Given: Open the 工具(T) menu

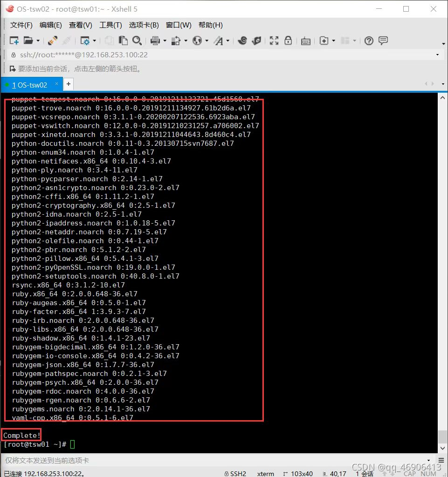Looking at the screenshot, I should pyautogui.click(x=110, y=25).
